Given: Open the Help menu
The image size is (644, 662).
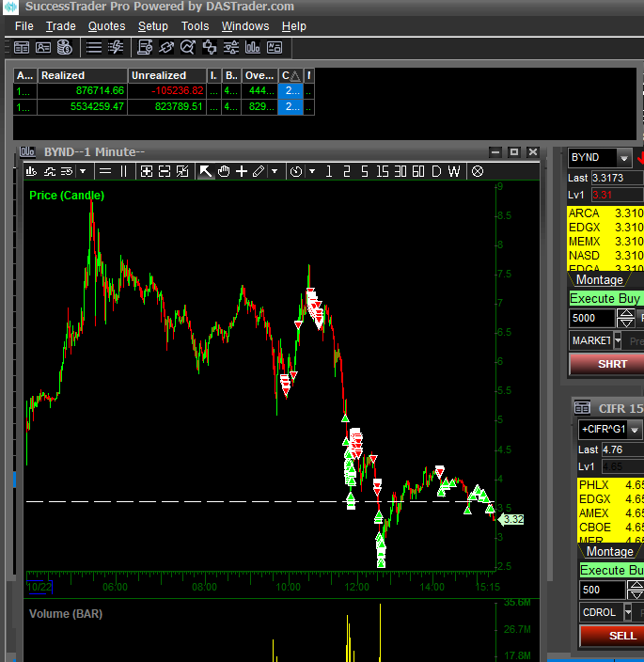Looking at the screenshot, I should (x=293, y=26).
